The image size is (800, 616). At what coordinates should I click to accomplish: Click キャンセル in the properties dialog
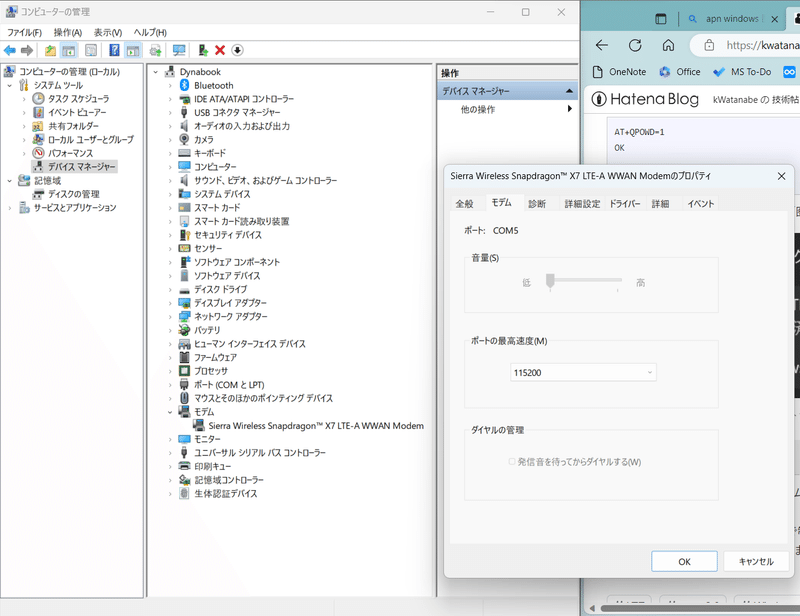756,561
